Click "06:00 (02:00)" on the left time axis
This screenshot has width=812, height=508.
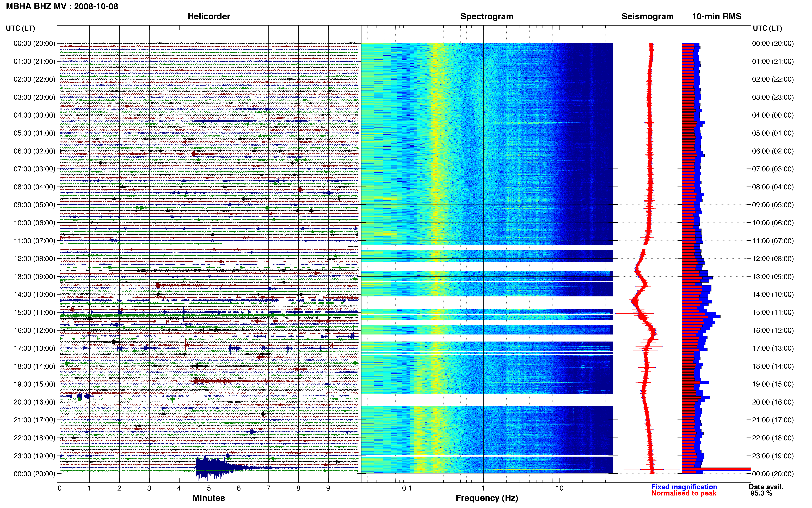pyautogui.click(x=34, y=151)
